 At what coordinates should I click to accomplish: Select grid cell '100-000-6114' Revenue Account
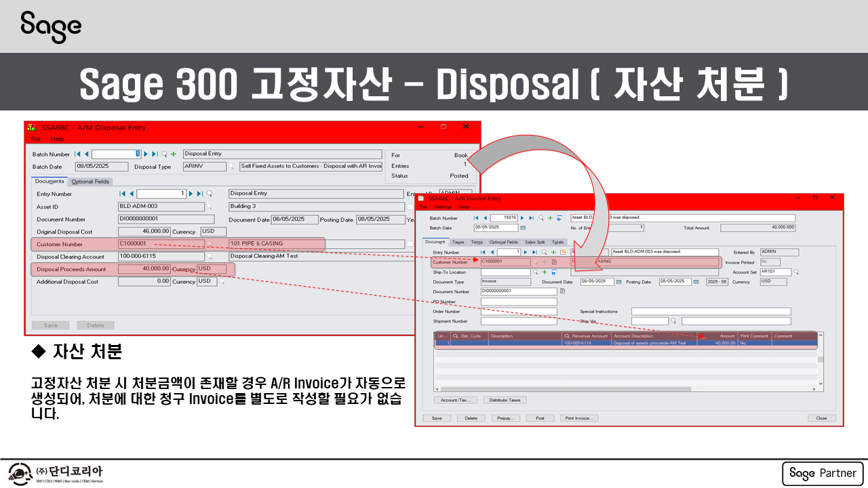[x=587, y=343]
